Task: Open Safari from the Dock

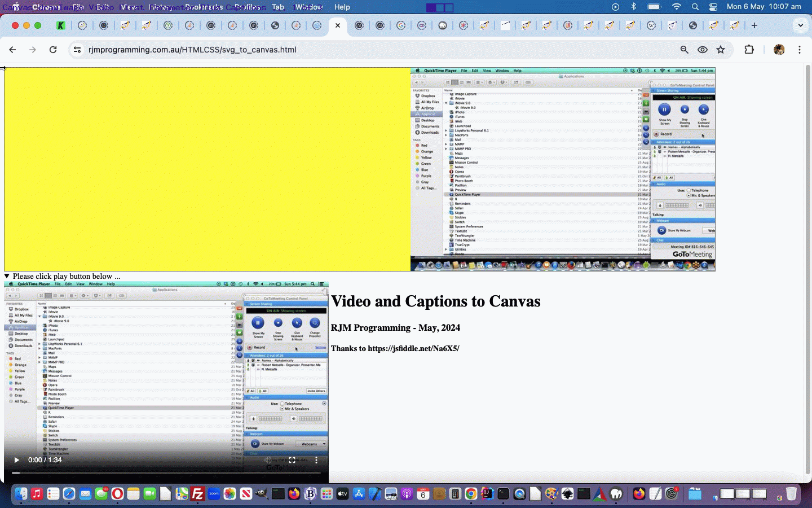Action: tap(69, 494)
